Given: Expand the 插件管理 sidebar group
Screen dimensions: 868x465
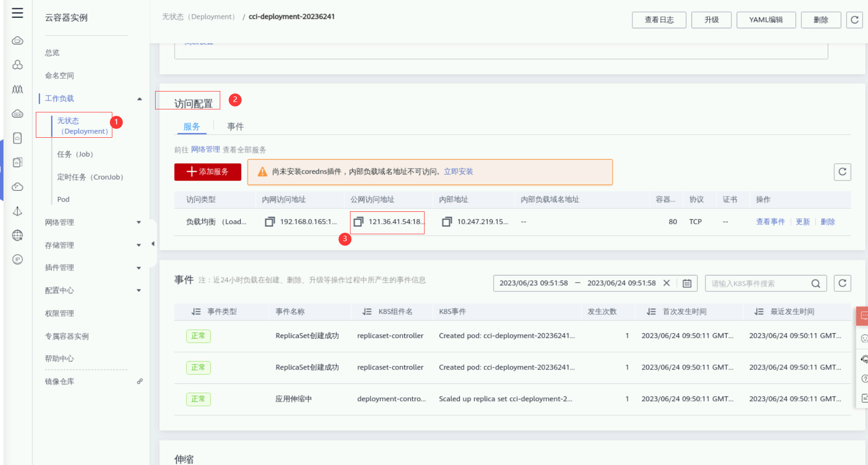Looking at the screenshot, I should point(139,268).
